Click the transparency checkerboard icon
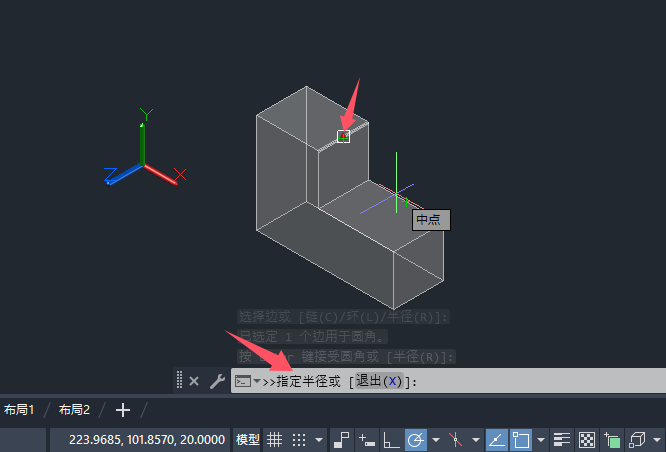The width and height of the screenshot is (666, 452). (587, 440)
